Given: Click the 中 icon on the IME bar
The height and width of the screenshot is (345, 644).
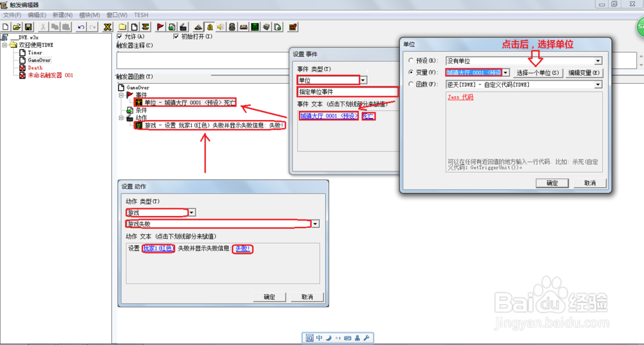Looking at the screenshot, I should tap(319, 338).
